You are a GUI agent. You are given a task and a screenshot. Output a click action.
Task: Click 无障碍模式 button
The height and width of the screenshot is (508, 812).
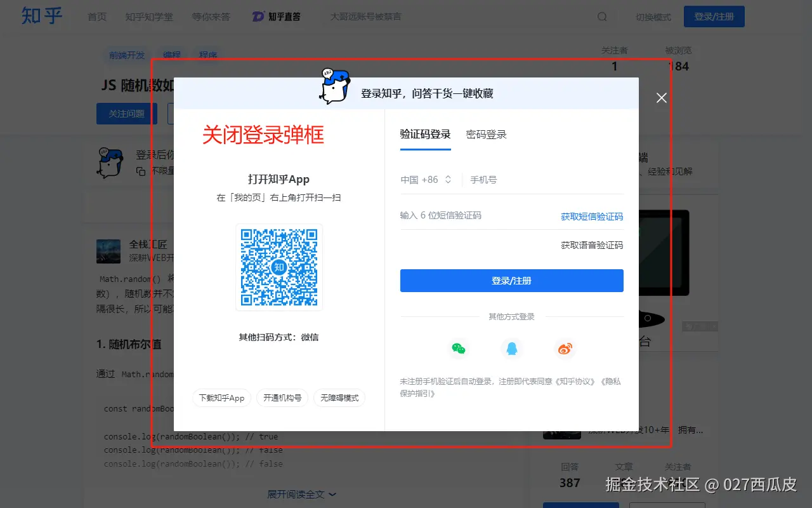tap(339, 398)
